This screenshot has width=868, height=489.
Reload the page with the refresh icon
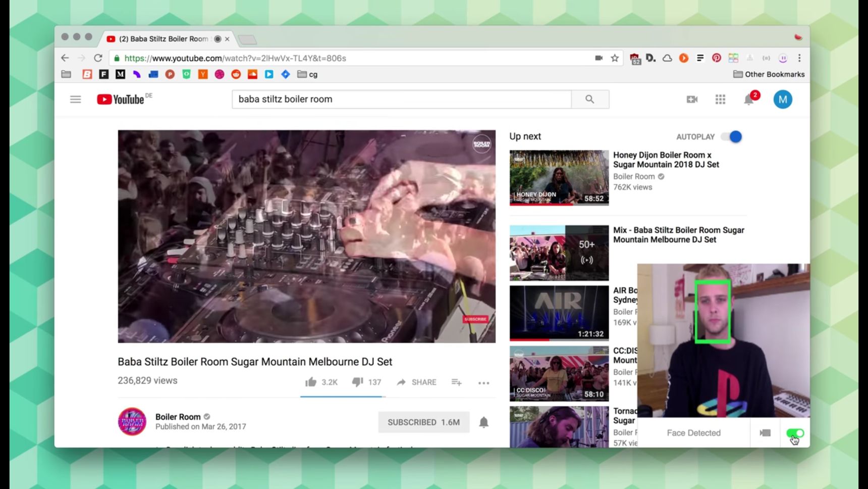tap(98, 58)
